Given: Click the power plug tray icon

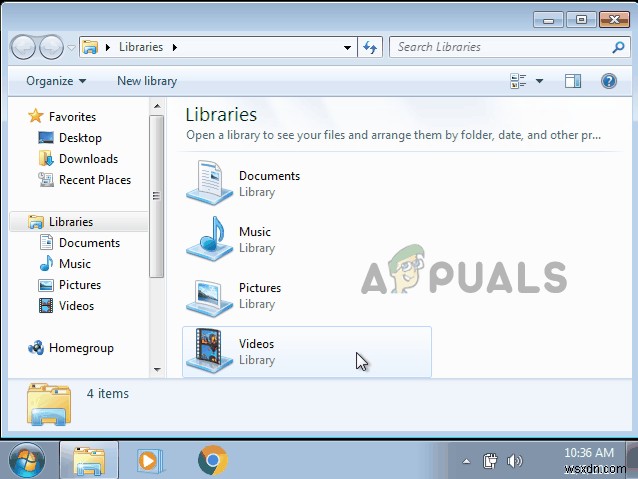Looking at the screenshot, I should (489, 461).
